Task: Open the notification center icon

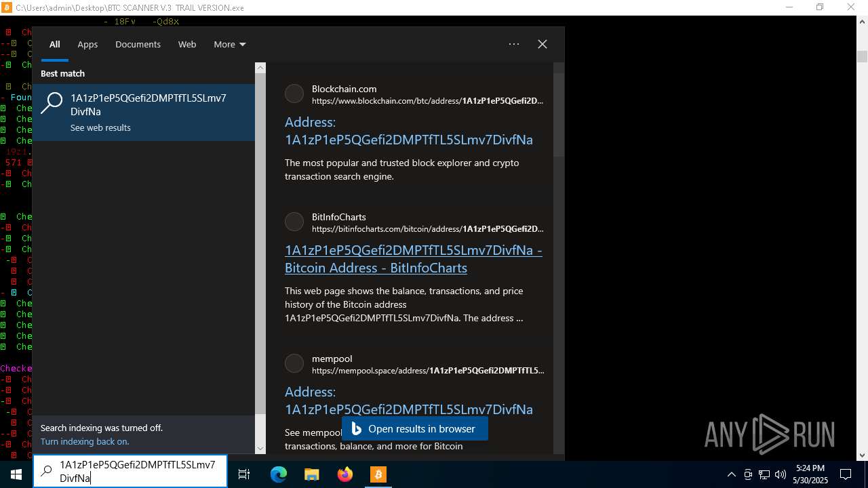Action: (x=846, y=474)
